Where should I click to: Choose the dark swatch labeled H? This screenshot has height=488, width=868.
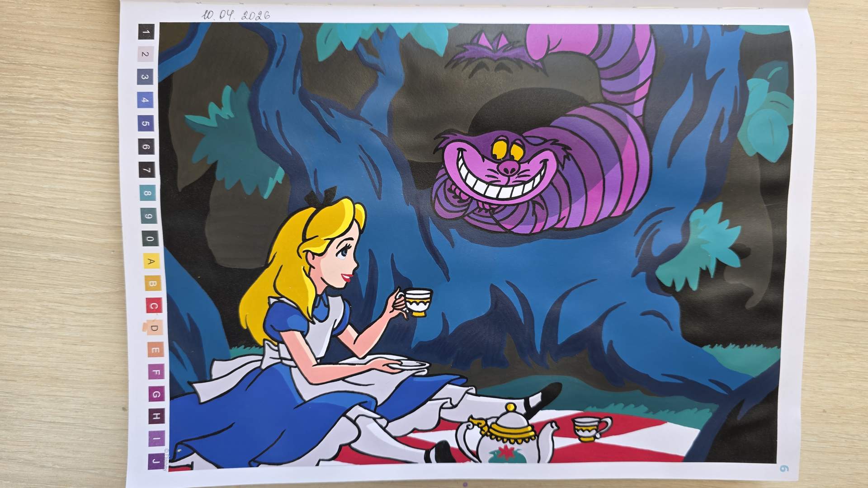(156, 417)
